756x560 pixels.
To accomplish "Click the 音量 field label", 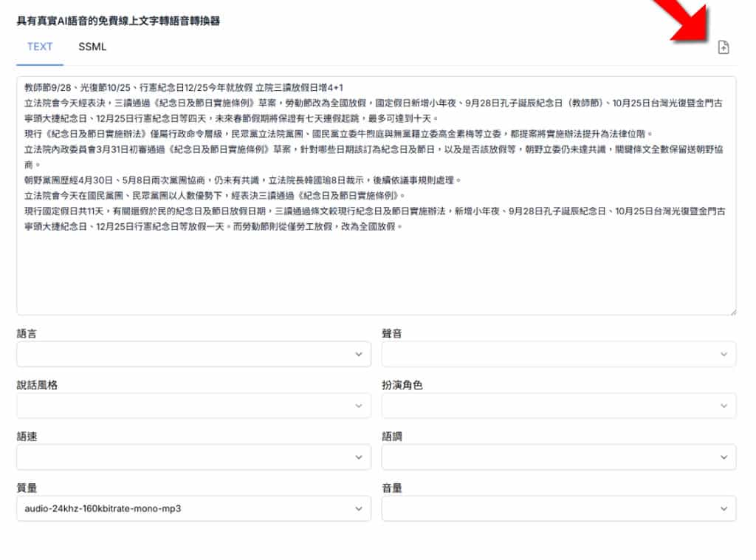I will [391, 488].
